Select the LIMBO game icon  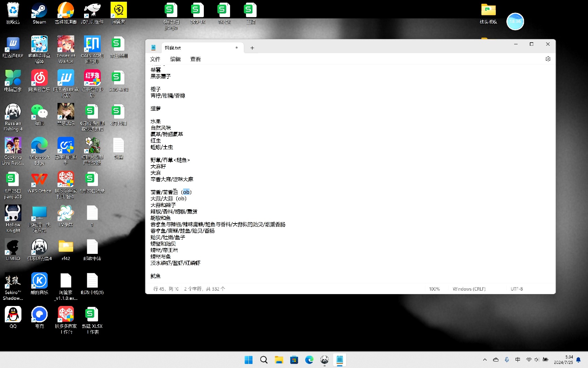13,250
